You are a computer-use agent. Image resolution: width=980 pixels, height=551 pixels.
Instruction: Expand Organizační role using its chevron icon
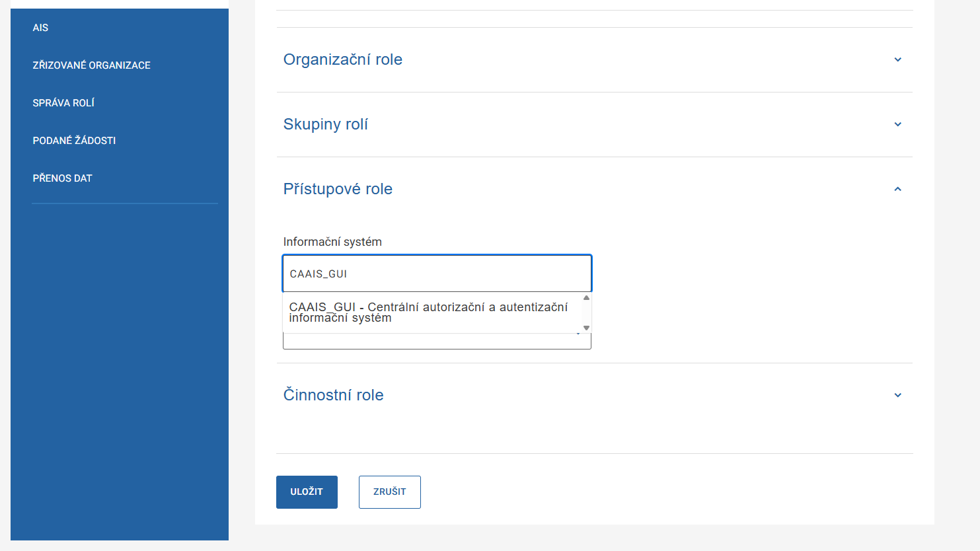click(x=897, y=59)
